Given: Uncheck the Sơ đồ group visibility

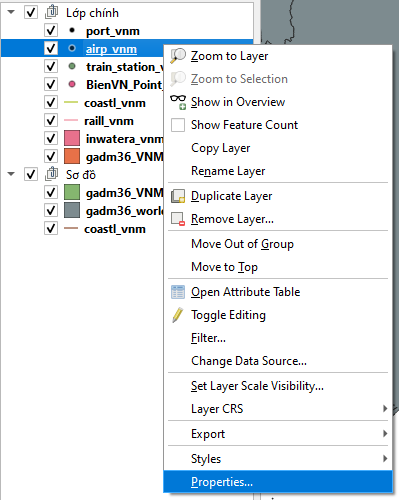Looking at the screenshot, I should [31, 174].
